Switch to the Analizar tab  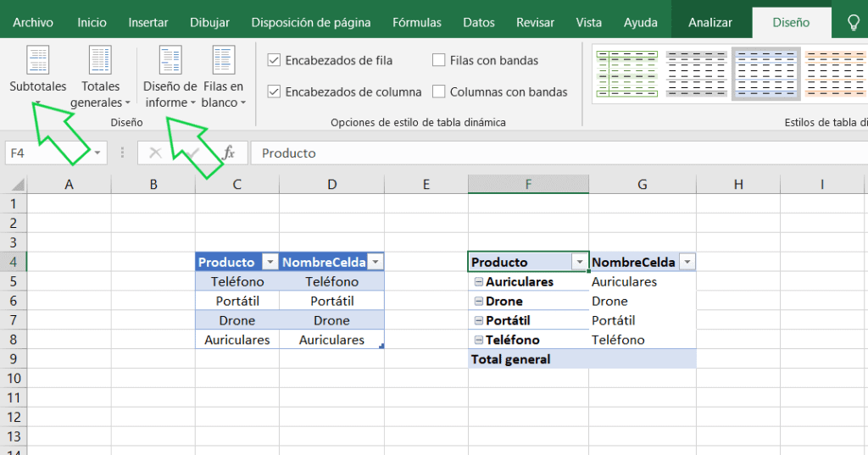point(710,23)
